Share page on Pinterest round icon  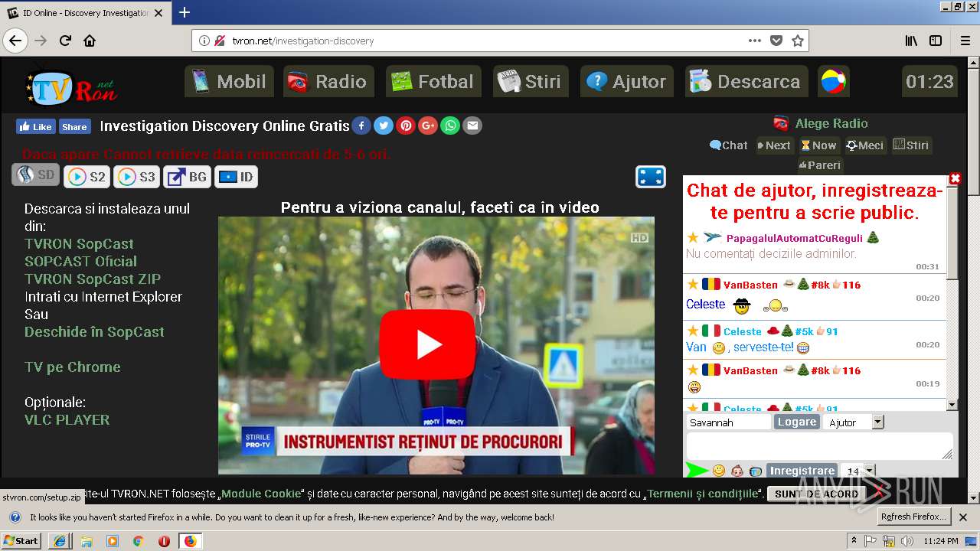(x=406, y=126)
